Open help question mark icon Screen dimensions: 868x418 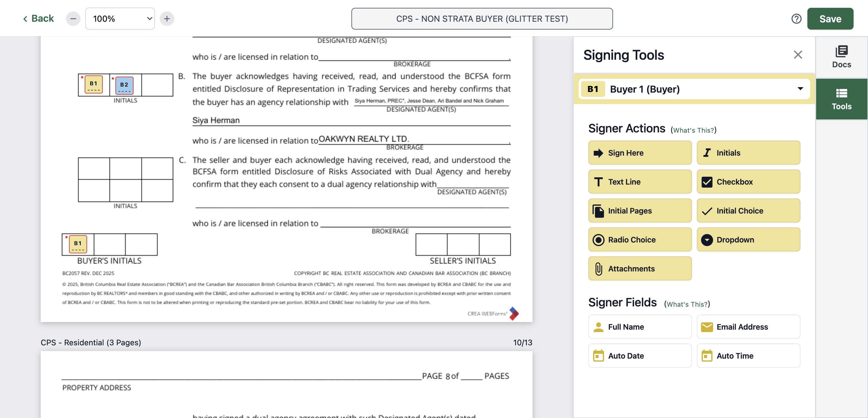tap(796, 18)
